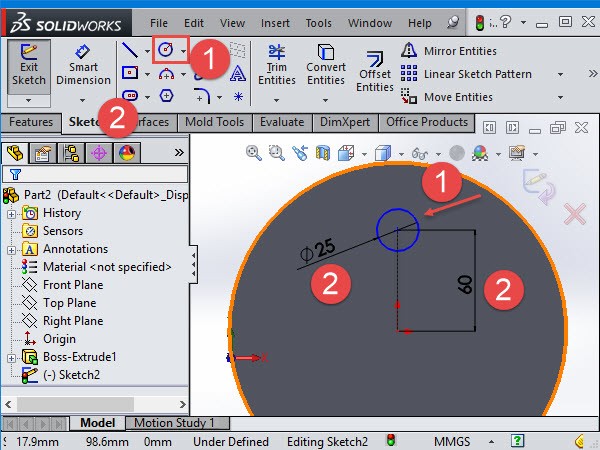Screen dimensions: 600x450
Task: Expand the History tree node
Action: pyautogui.click(x=11, y=214)
